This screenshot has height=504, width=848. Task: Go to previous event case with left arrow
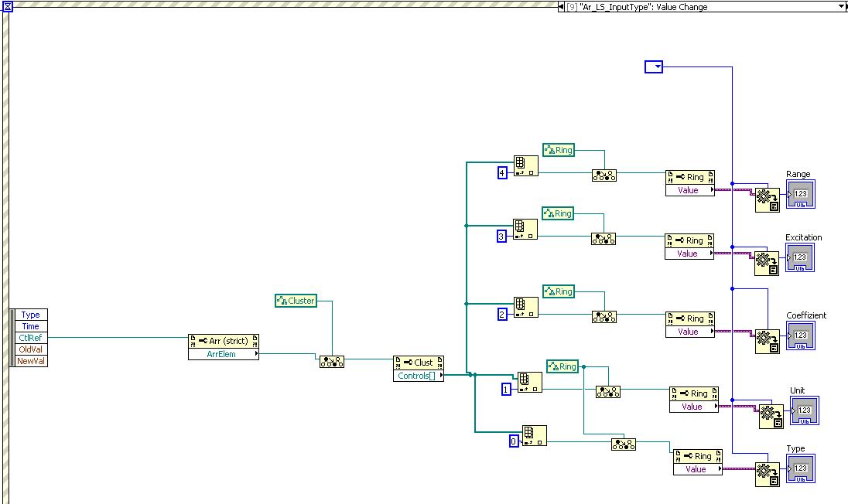(x=561, y=6)
